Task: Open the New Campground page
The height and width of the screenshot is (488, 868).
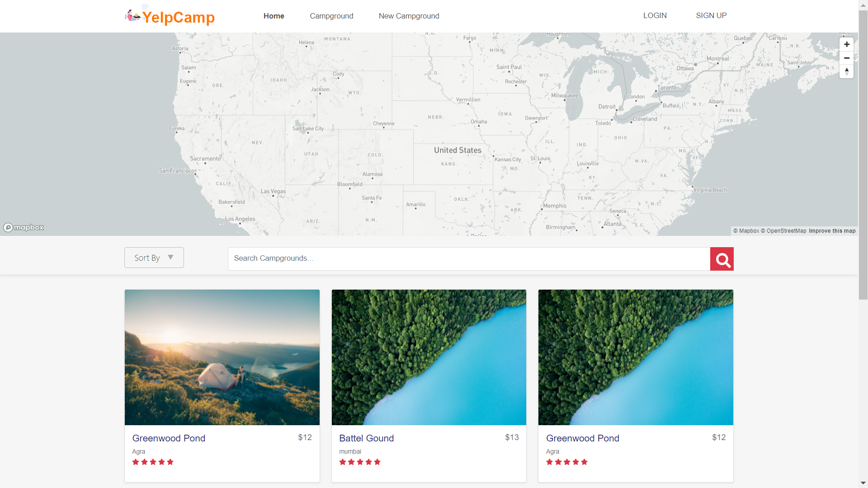Action: click(x=409, y=16)
